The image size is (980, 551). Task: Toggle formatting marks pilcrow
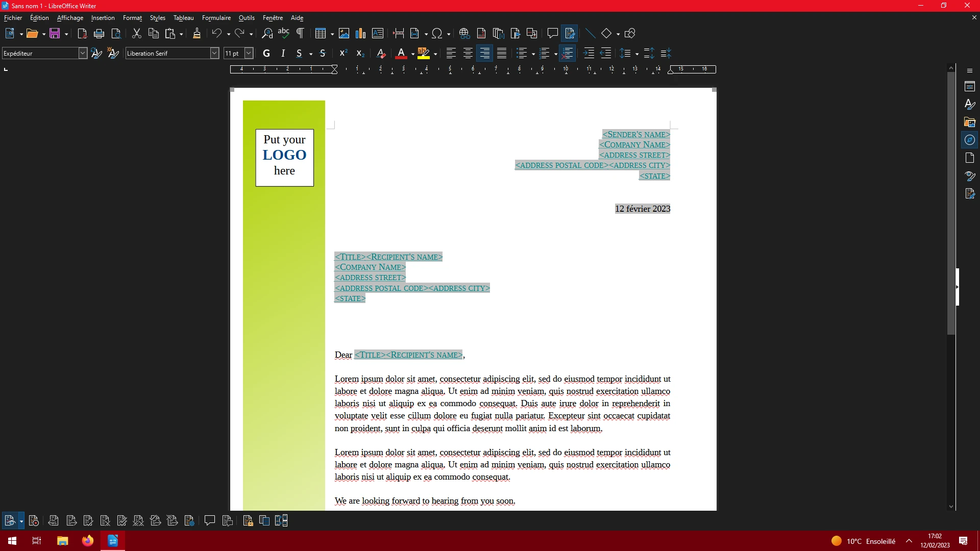(301, 34)
